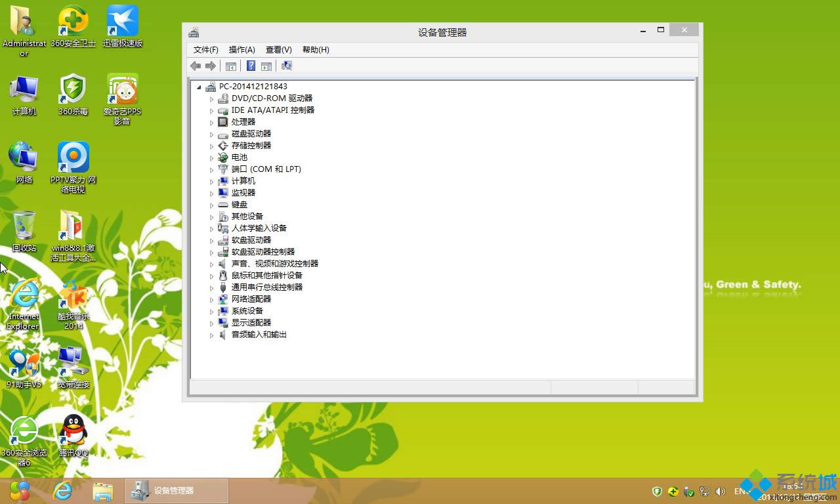Open 360安全卫士 from the desktop
Viewport: 840px width, 504px height.
point(72,20)
